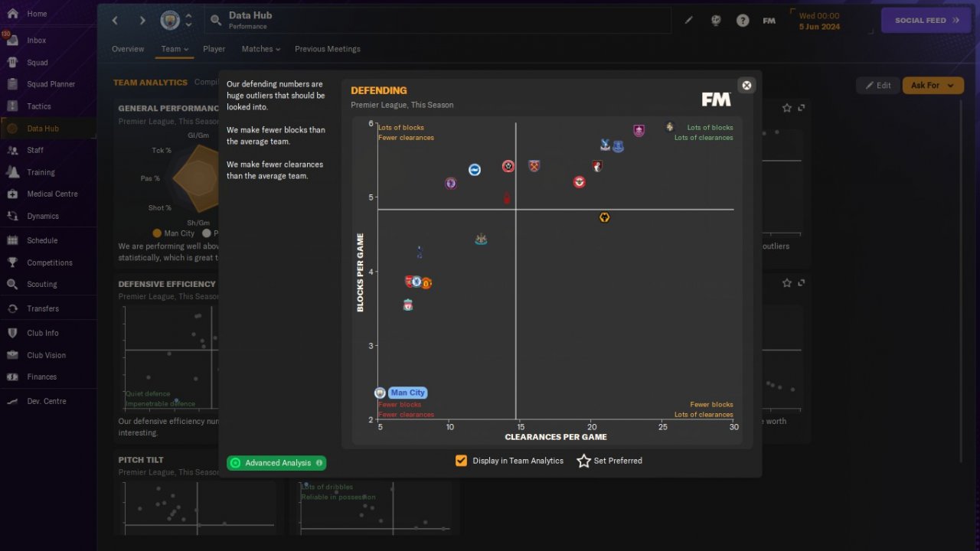
Task: Click the pencil icon in the top bar
Action: (x=689, y=21)
